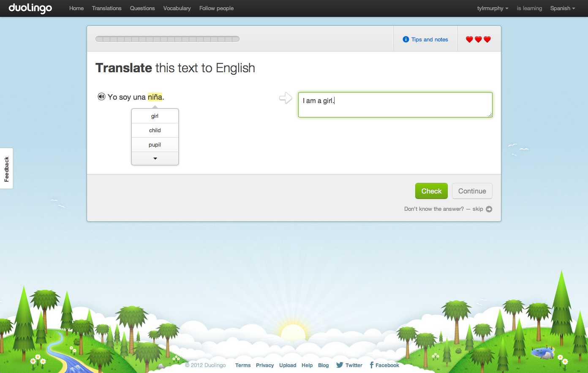Open the Feedback side tab
Viewport: 588px width, 373px height.
[7, 169]
